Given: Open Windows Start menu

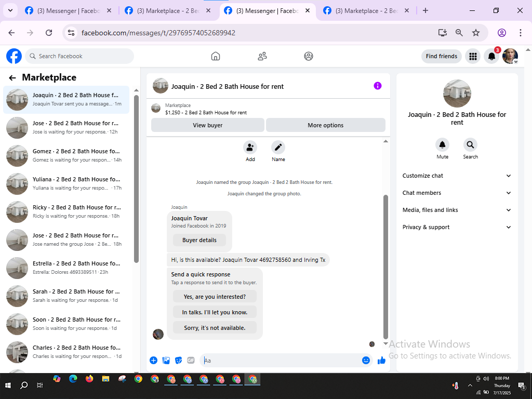Looking at the screenshot, I should [8, 385].
